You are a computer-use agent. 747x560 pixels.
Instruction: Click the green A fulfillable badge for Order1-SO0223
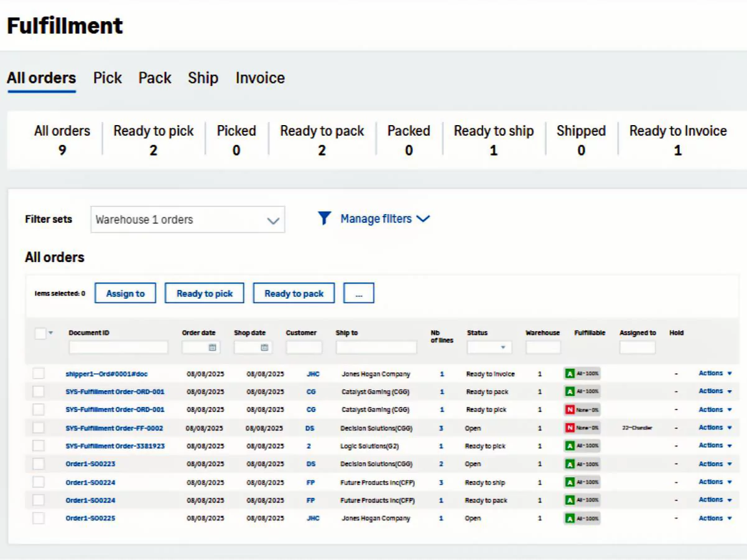point(569,464)
